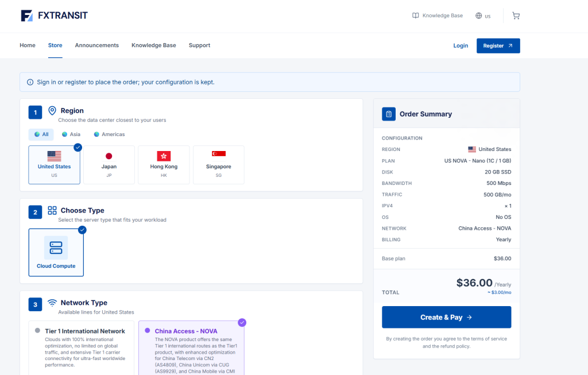Click the globe language icon

point(478,16)
